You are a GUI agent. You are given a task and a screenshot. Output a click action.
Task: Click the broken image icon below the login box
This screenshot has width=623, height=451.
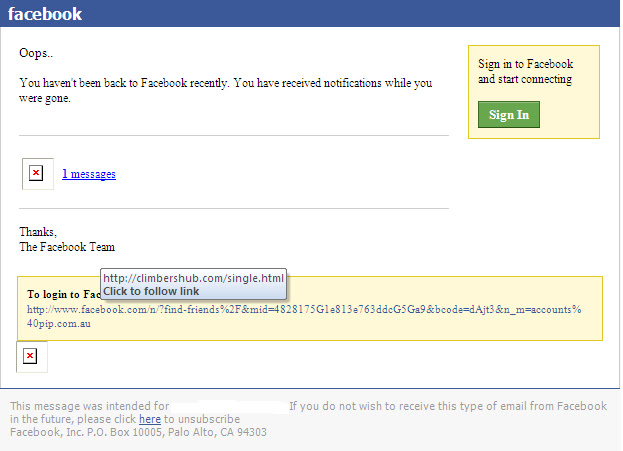32,356
